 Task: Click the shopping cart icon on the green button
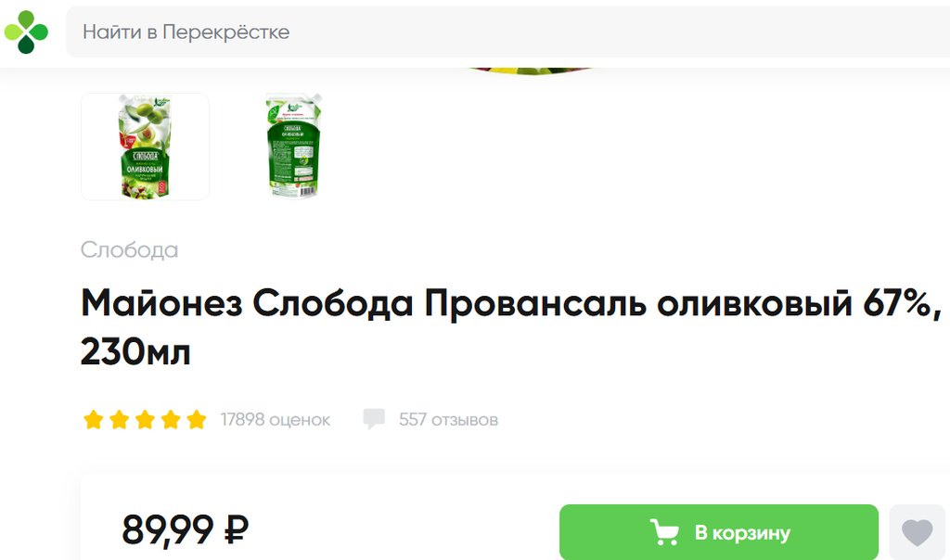coord(664,532)
